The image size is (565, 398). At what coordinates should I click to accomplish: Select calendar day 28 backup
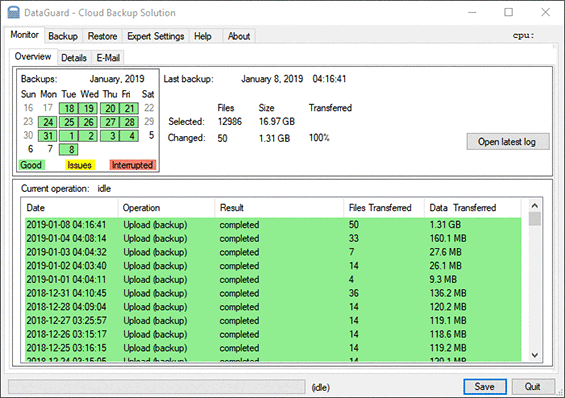(x=129, y=122)
